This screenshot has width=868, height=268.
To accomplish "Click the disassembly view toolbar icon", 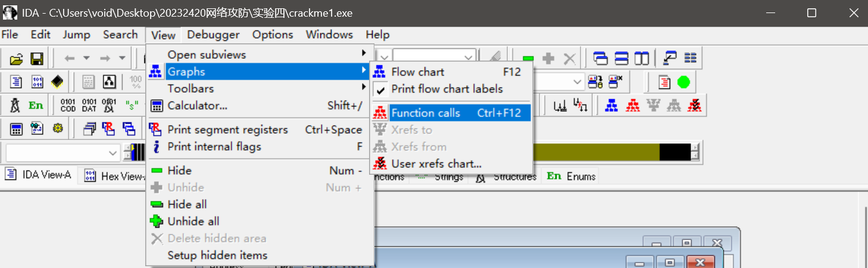I will (x=17, y=81).
